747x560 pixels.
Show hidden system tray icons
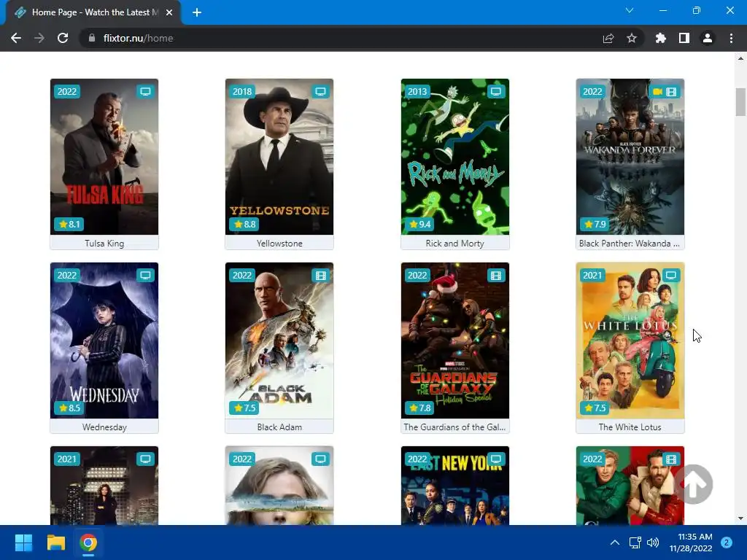click(615, 542)
